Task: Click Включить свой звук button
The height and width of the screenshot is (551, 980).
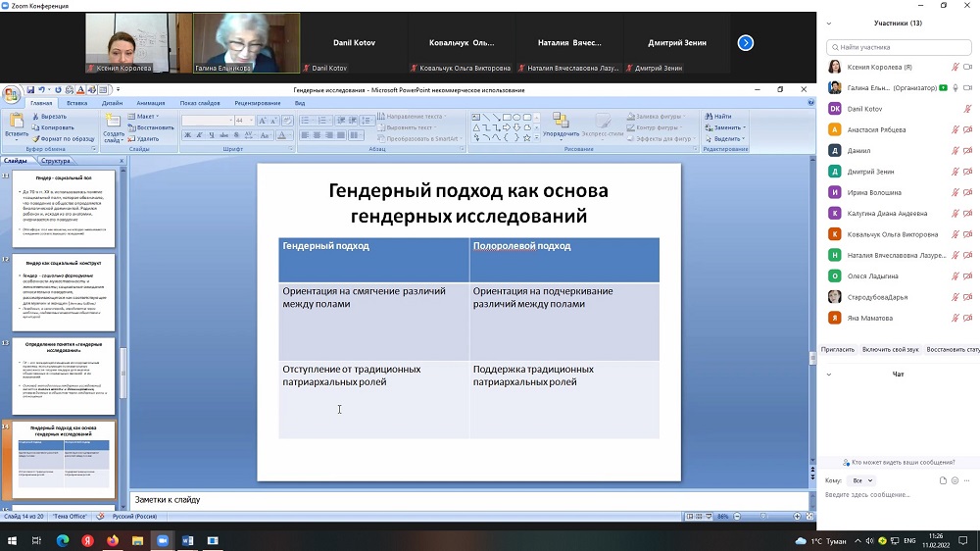Action: pyautogui.click(x=890, y=349)
